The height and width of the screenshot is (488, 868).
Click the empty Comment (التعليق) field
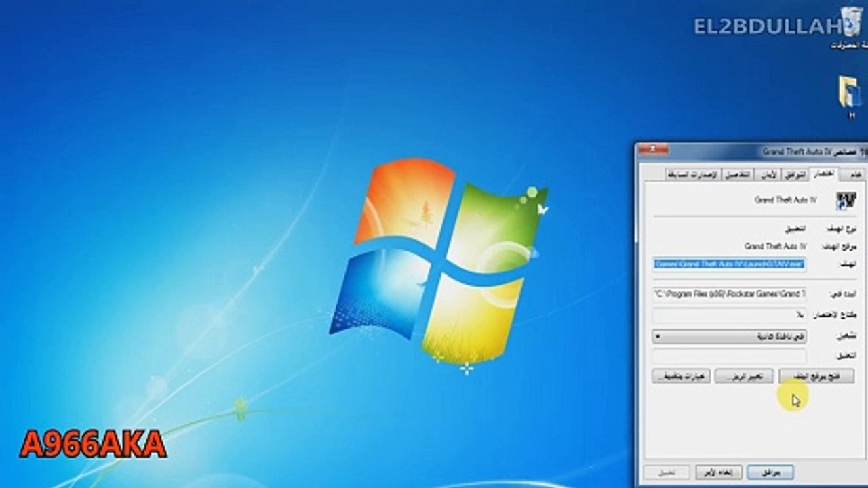[729, 356]
